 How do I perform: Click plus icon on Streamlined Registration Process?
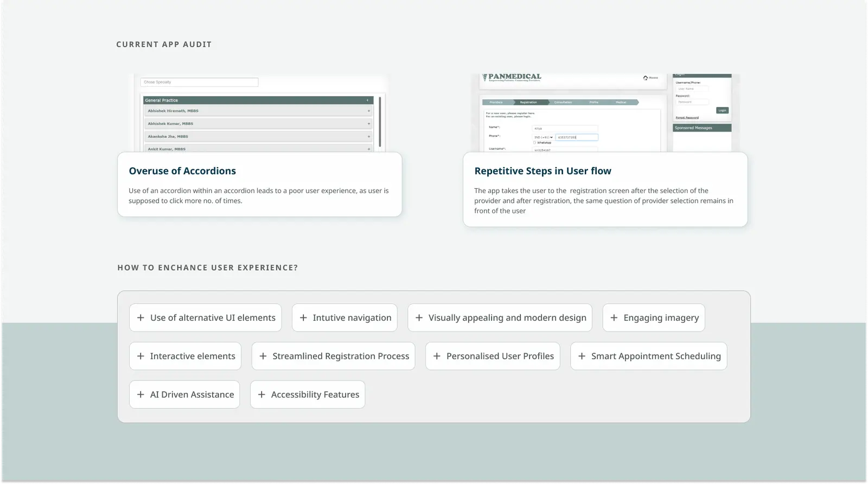click(x=263, y=356)
